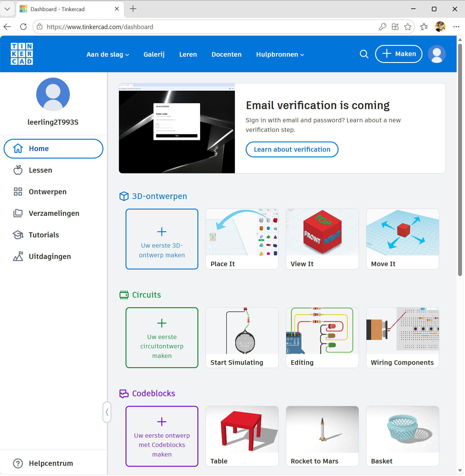Create your first 3D design

click(162, 239)
